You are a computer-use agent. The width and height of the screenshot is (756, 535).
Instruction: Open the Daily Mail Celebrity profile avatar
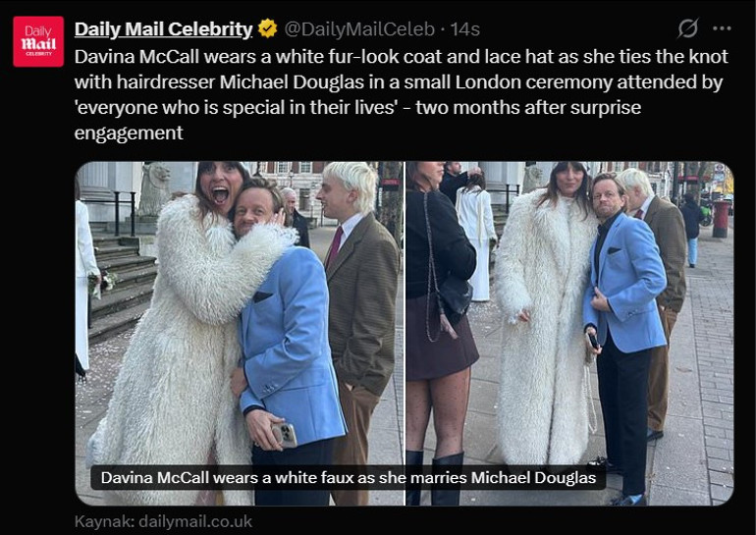[38, 41]
